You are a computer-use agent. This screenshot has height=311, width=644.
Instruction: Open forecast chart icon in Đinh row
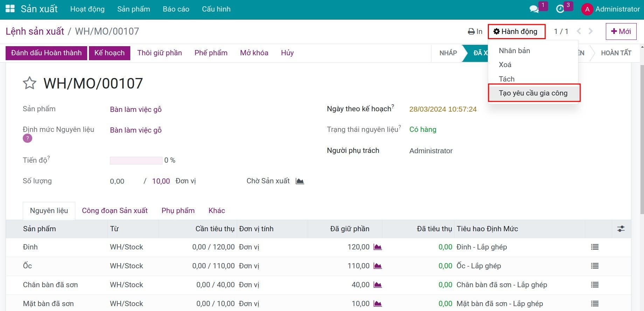378,247
